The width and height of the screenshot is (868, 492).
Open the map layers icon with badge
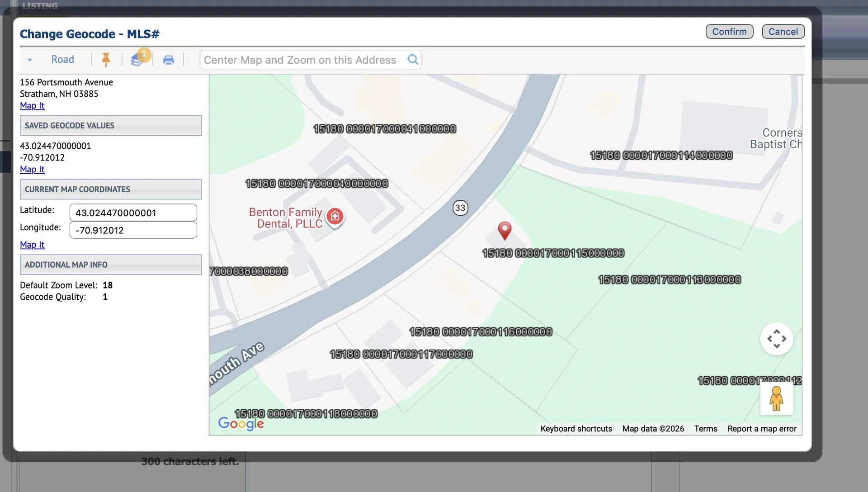pyautogui.click(x=137, y=59)
